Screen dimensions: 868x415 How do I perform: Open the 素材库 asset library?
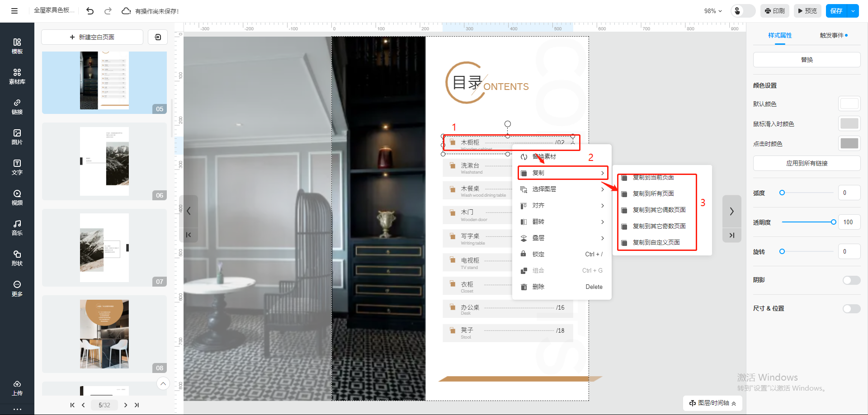pyautogui.click(x=17, y=76)
